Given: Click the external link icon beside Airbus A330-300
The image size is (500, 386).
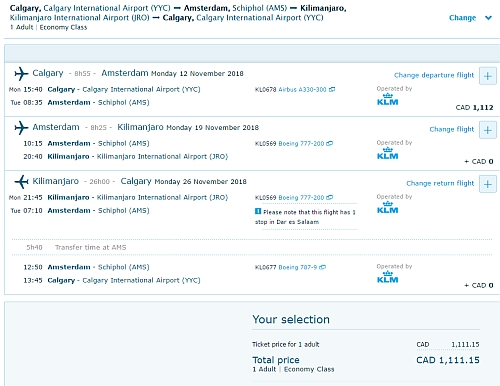Looking at the screenshot, I should [x=332, y=89].
